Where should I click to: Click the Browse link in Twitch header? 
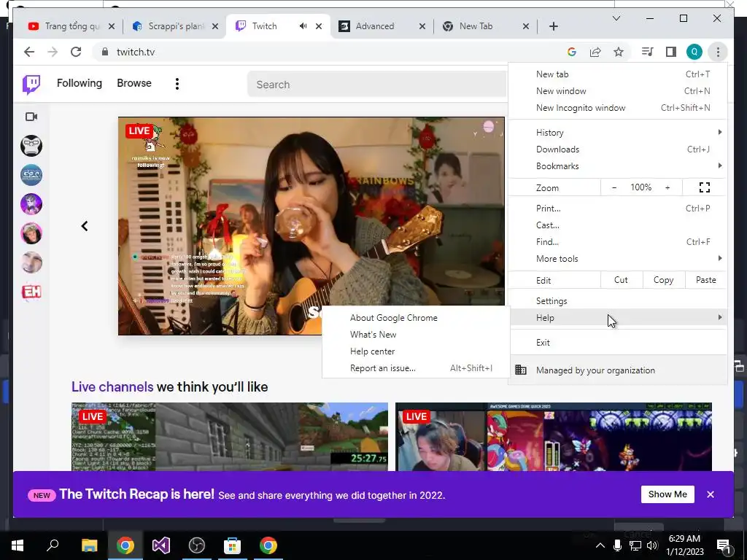click(x=134, y=83)
